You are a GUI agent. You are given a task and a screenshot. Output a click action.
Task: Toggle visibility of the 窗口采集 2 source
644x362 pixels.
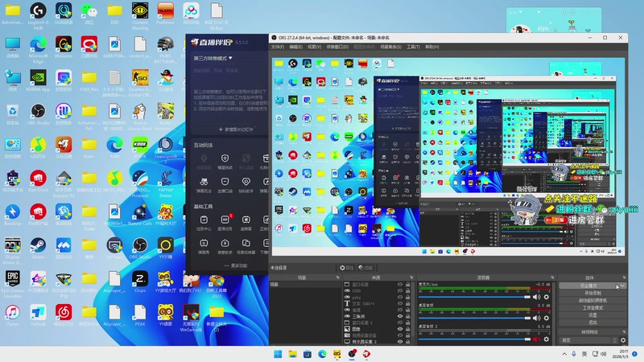tap(400, 323)
